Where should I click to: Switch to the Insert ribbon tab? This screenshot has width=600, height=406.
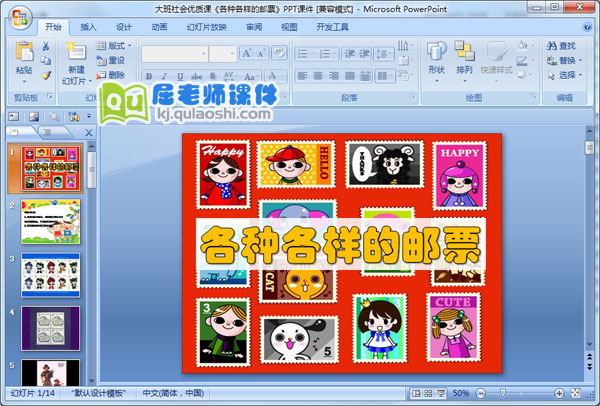click(88, 27)
